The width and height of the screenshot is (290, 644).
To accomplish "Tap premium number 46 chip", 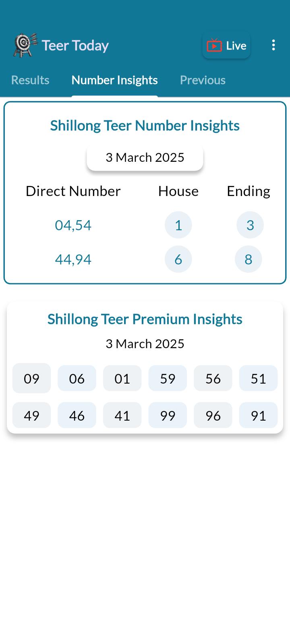I will point(77,415).
